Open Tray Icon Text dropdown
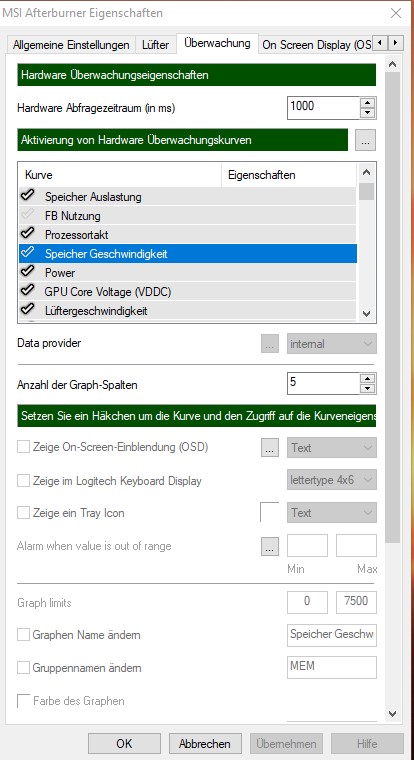The image size is (414, 760). [x=332, y=512]
